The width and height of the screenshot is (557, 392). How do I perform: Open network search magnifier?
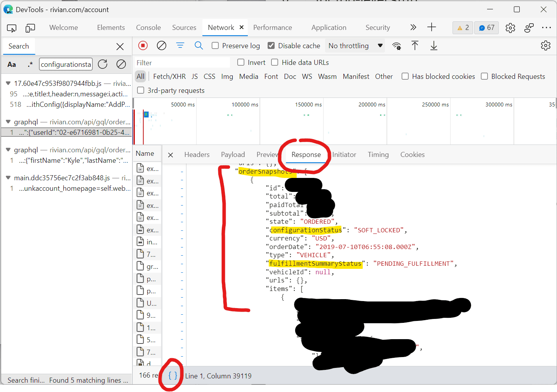tap(199, 46)
